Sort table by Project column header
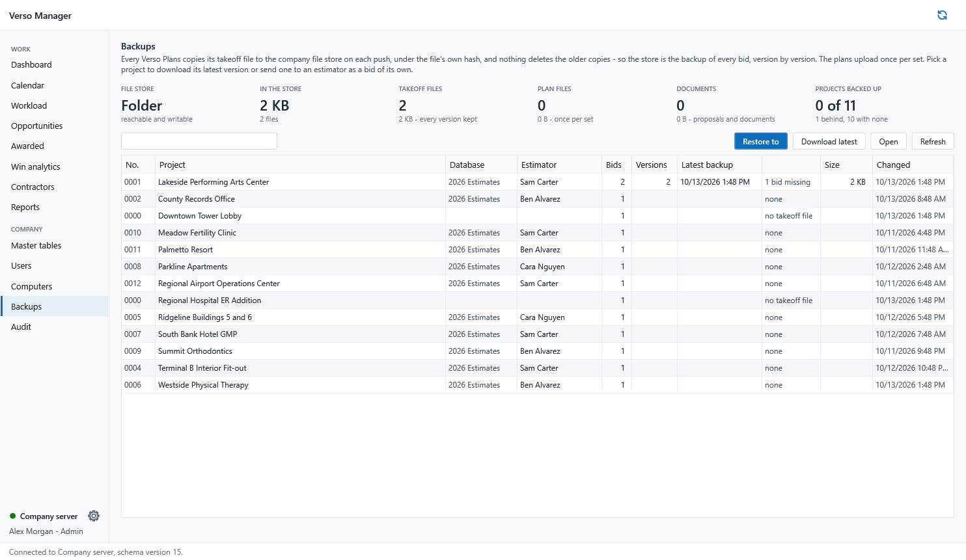The width and height of the screenshot is (966, 560). pyautogui.click(x=300, y=165)
